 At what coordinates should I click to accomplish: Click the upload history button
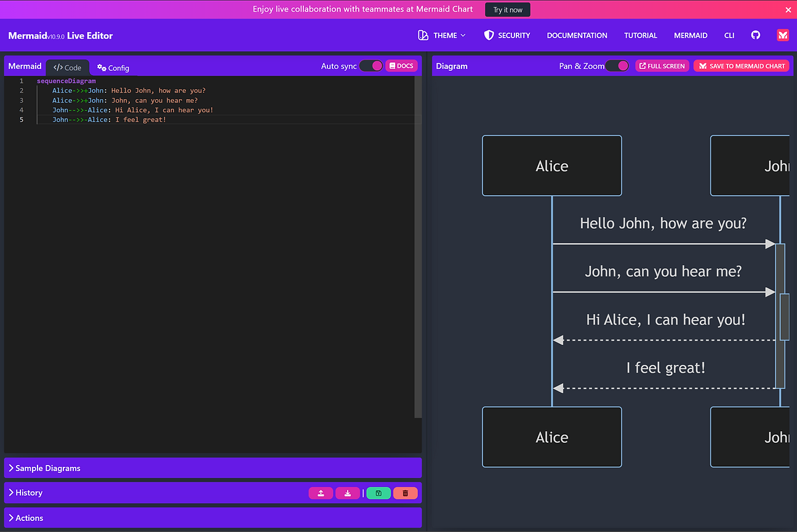click(321, 493)
